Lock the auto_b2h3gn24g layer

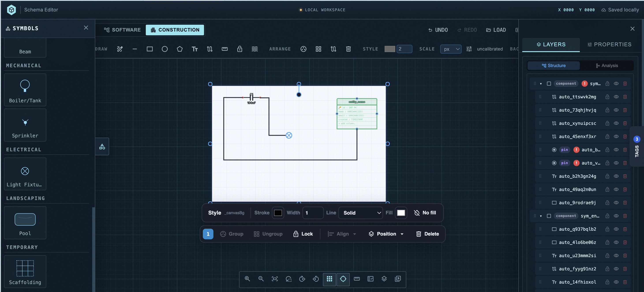[608, 176]
